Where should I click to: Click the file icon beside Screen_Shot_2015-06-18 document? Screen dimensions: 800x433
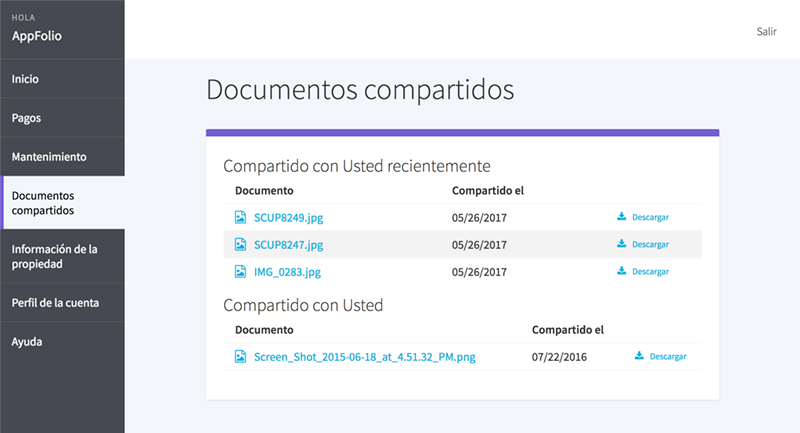[x=240, y=356]
